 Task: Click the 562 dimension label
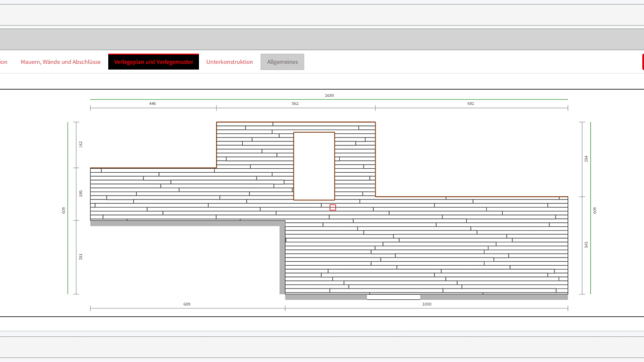pyautogui.click(x=295, y=104)
